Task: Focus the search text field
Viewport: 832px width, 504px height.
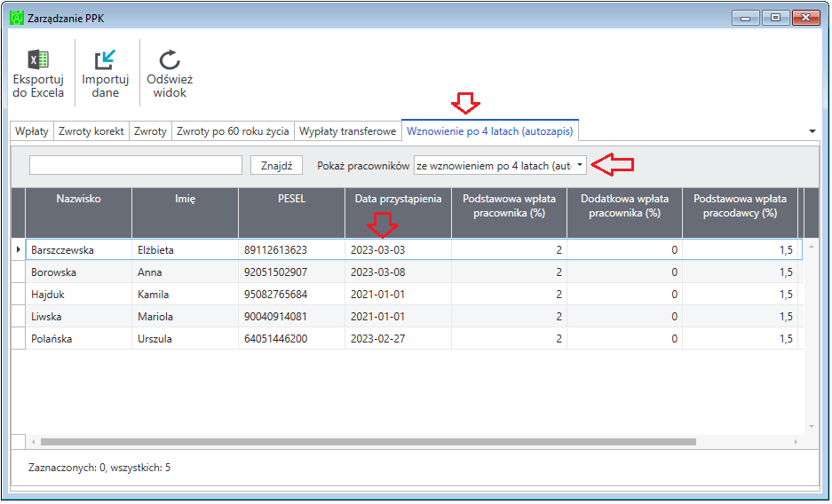Action: (x=136, y=165)
